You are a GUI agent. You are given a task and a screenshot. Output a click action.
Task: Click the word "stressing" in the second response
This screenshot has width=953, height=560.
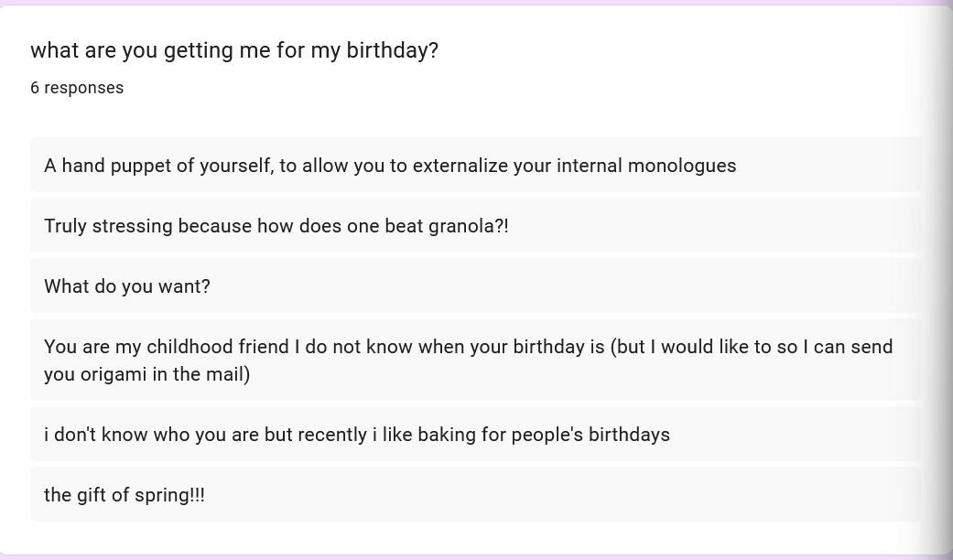point(133,226)
